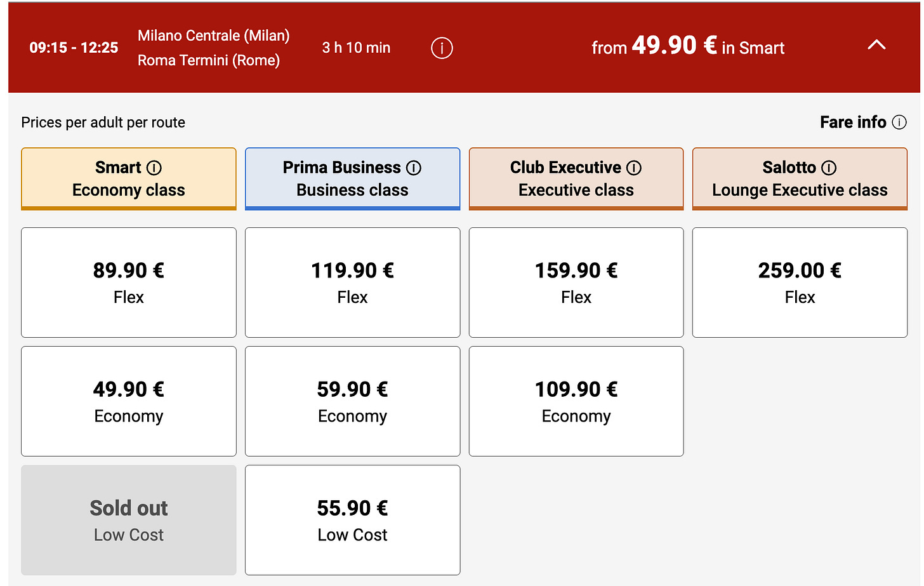The image size is (924, 586).
Task: Pick the 59.90 € Prima Business Economy fare
Action: tap(352, 401)
